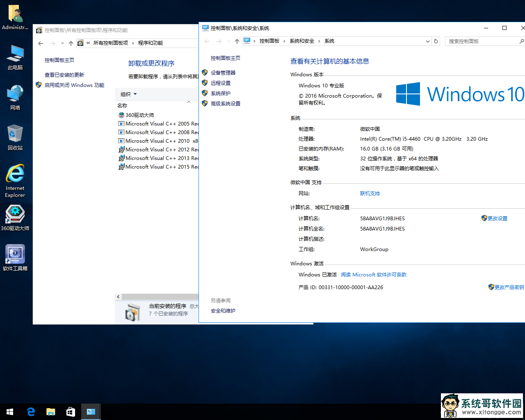Select the Control Panel taskbar button

91,412
